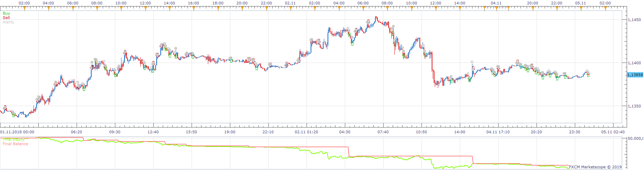Click the 15:50 bottom time label
The image size is (644, 170).
tap(191, 132)
